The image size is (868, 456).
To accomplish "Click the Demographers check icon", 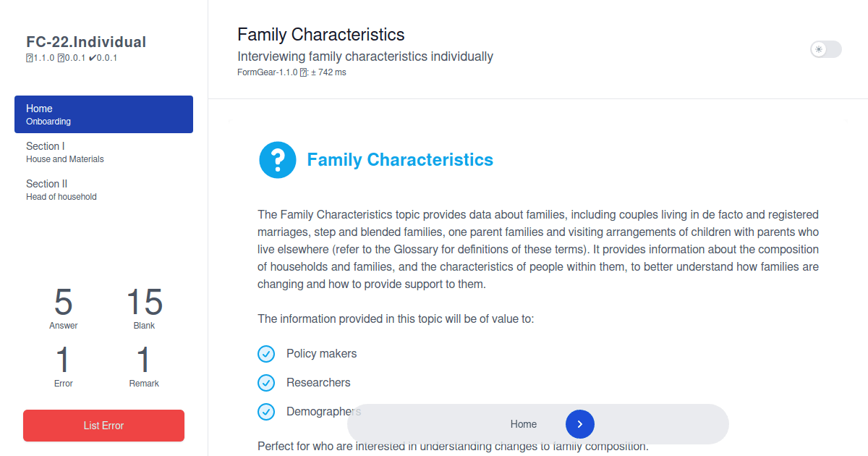I will [x=266, y=412].
